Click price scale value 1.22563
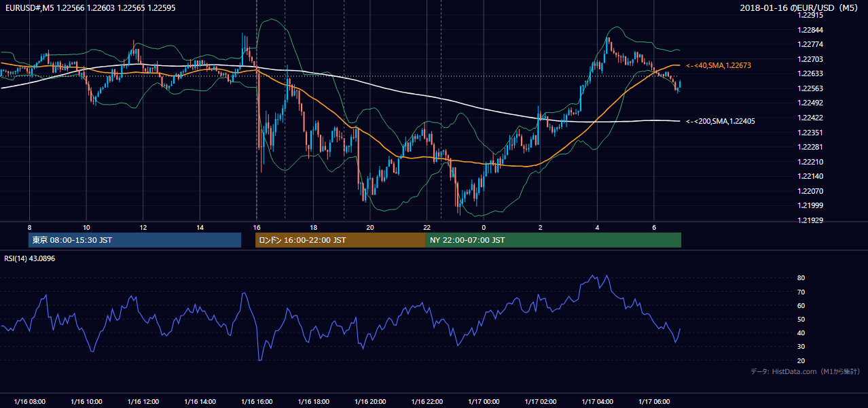This screenshot has height=408, width=868. click(812, 88)
